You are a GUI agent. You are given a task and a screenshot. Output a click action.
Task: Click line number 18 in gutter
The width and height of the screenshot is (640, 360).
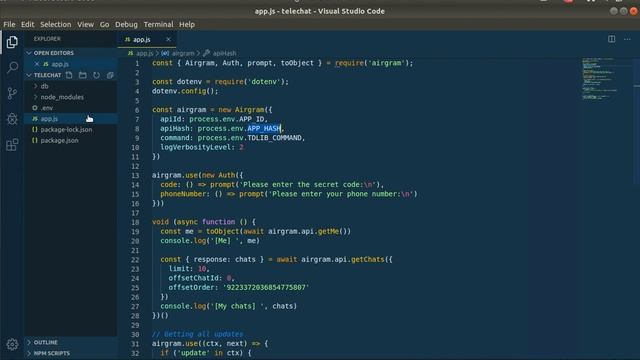pyautogui.click(x=135, y=222)
